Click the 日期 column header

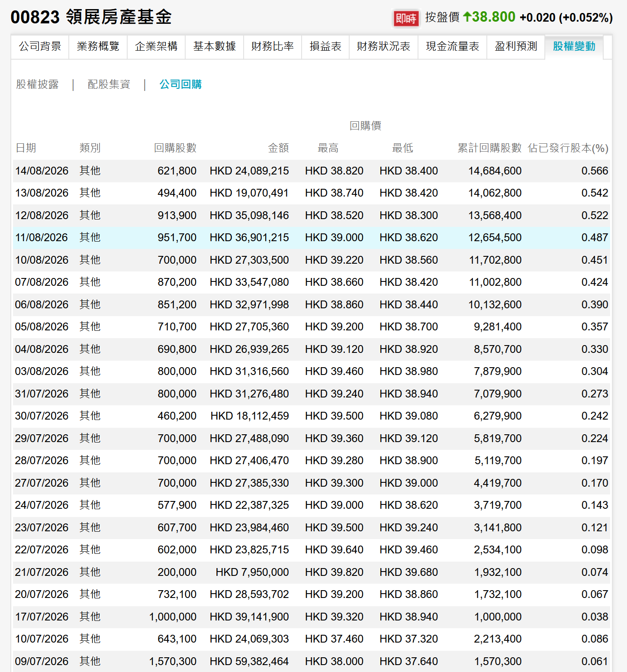(x=26, y=148)
